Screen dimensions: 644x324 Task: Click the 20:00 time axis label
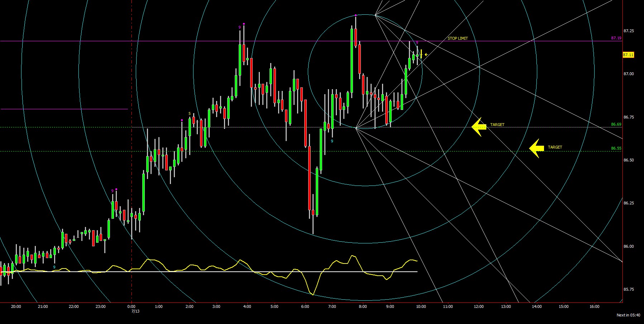click(x=16, y=306)
